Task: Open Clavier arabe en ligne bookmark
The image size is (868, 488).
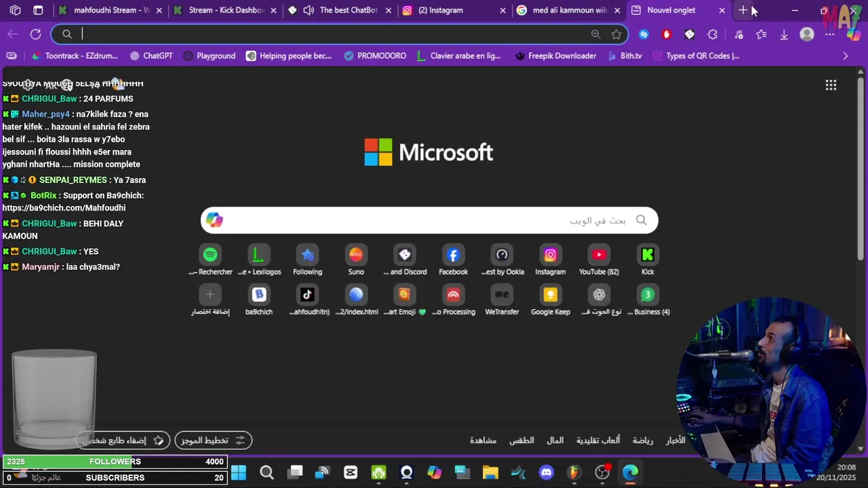Action: [x=458, y=56]
